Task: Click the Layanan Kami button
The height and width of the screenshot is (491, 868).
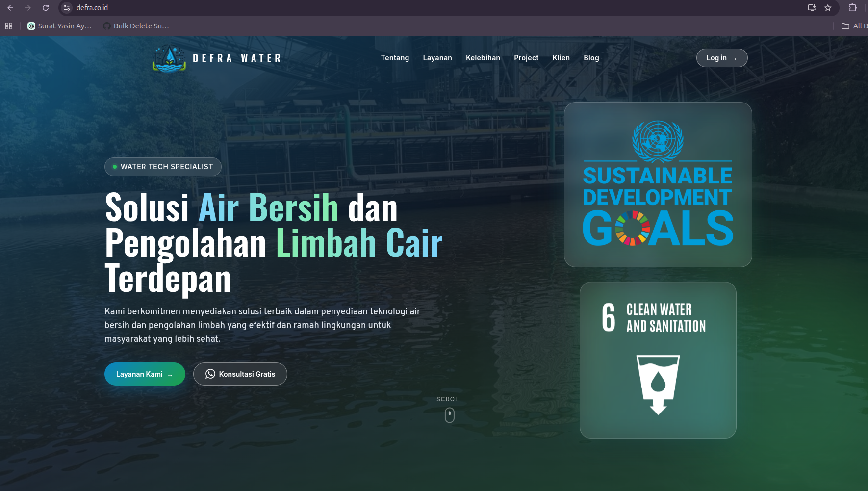Action: [x=145, y=374]
